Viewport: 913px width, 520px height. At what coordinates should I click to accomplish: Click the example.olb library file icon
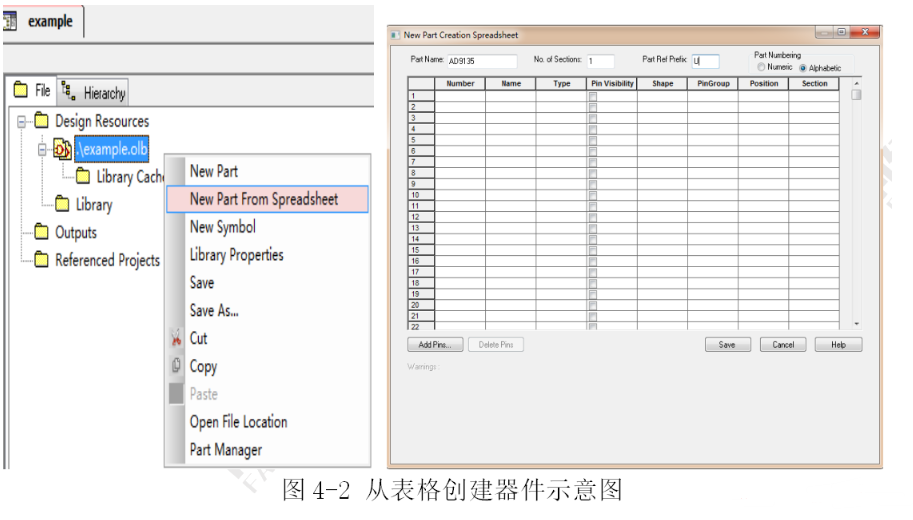pos(62,148)
